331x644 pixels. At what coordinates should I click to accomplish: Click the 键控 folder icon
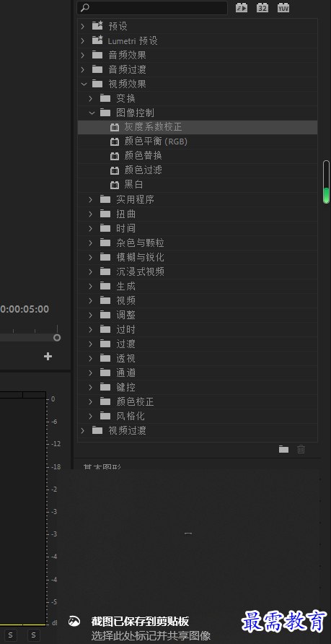pos(105,387)
